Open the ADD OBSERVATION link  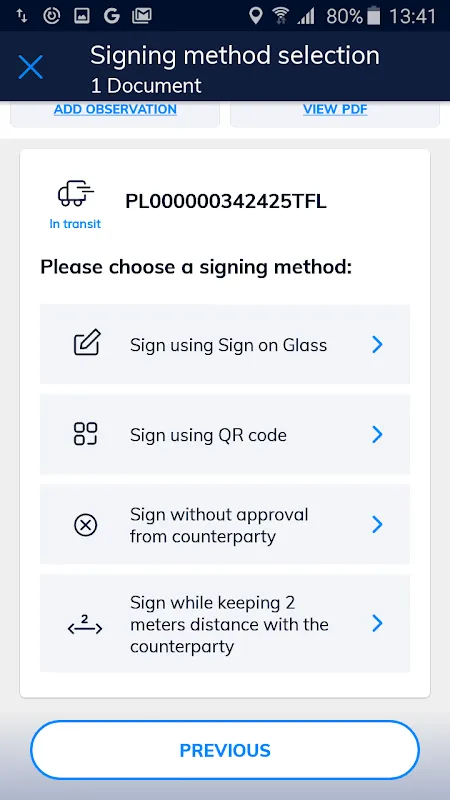point(115,109)
